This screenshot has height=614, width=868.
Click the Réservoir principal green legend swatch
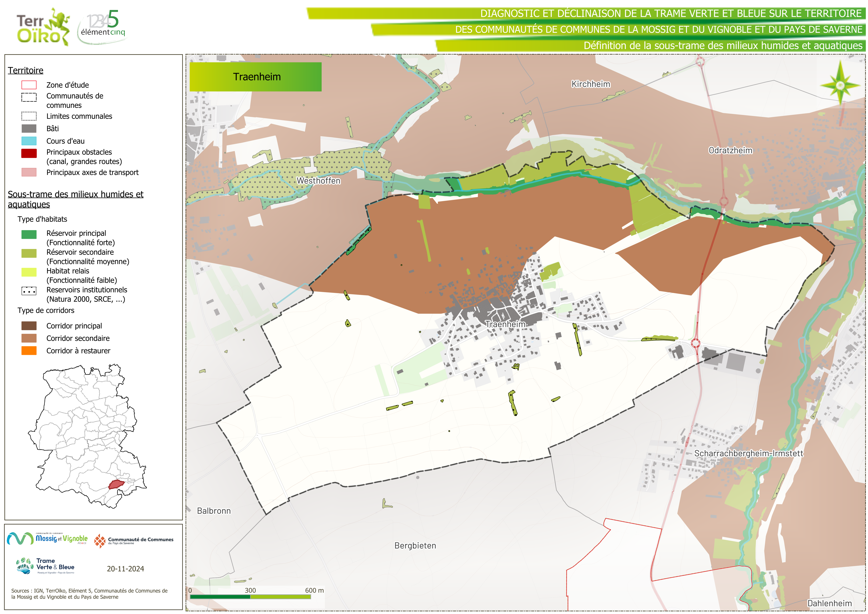tap(29, 235)
